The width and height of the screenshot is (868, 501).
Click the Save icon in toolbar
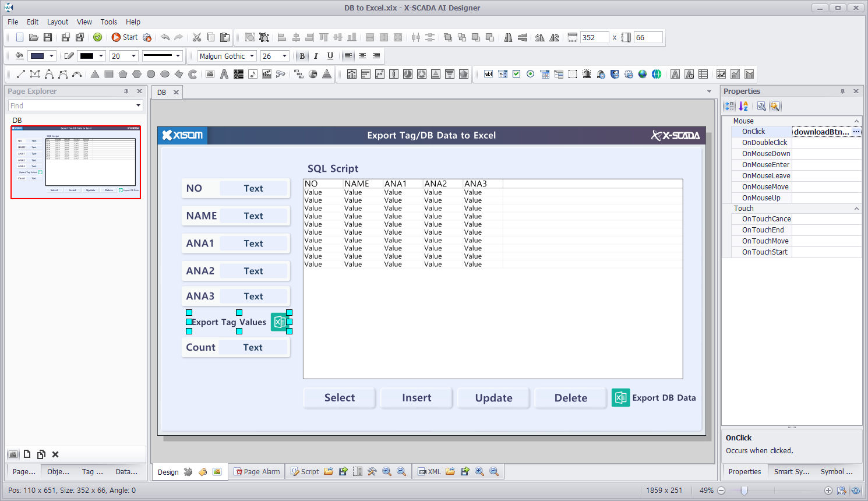(48, 37)
